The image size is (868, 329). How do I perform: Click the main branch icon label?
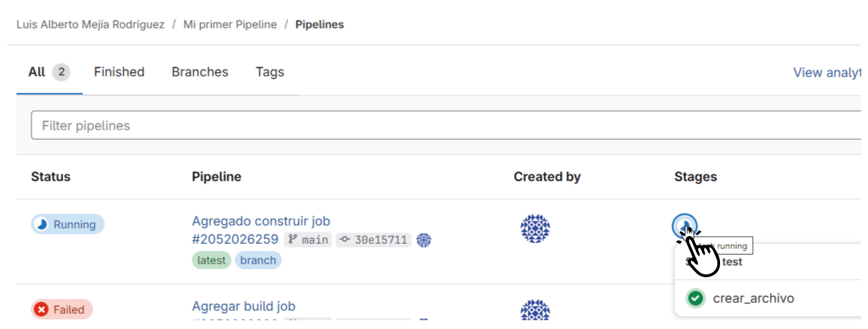[308, 239]
